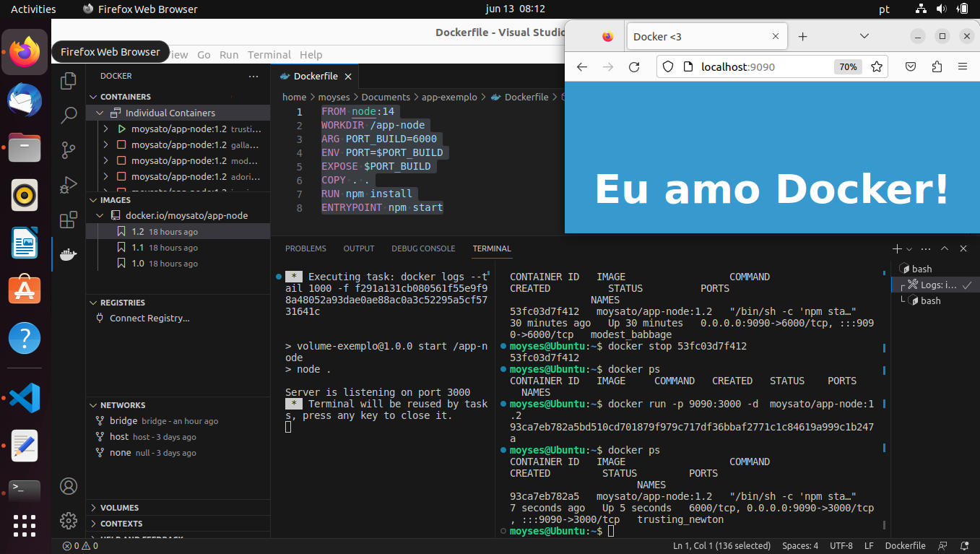The image size is (980, 554).
Task: Open notifications bell in status bar
Action: (x=965, y=546)
